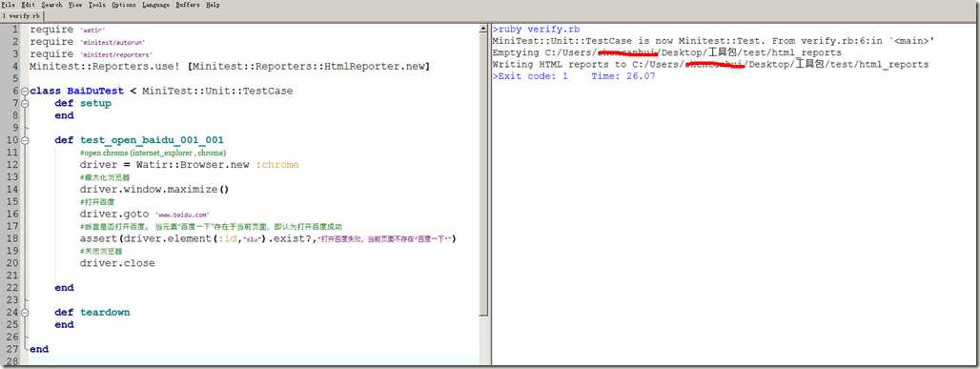This screenshot has height=369, width=980.
Task: Open the Edit menu
Action: [28, 5]
